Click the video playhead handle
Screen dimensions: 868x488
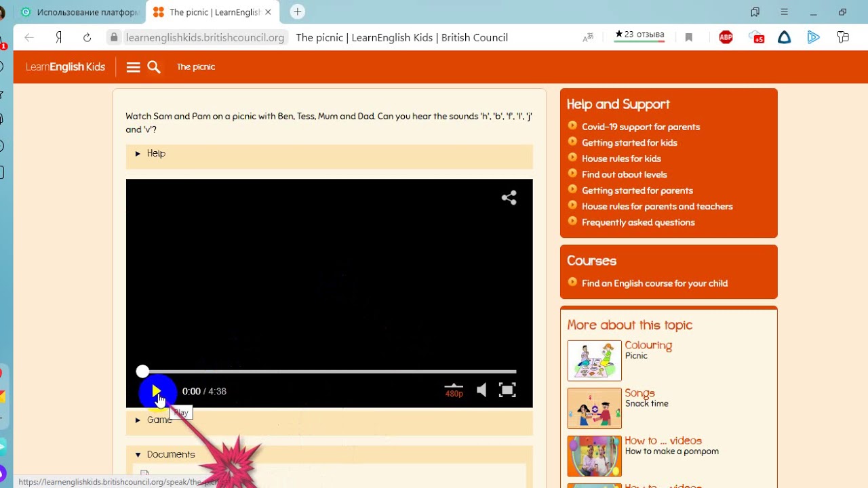click(142, 371)
